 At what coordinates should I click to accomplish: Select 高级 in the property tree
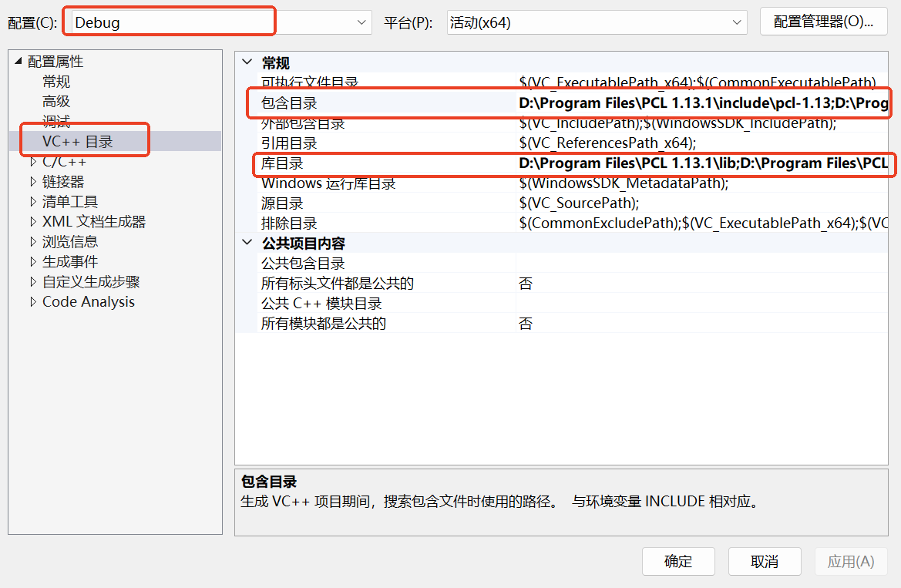[x=56, y=102]
